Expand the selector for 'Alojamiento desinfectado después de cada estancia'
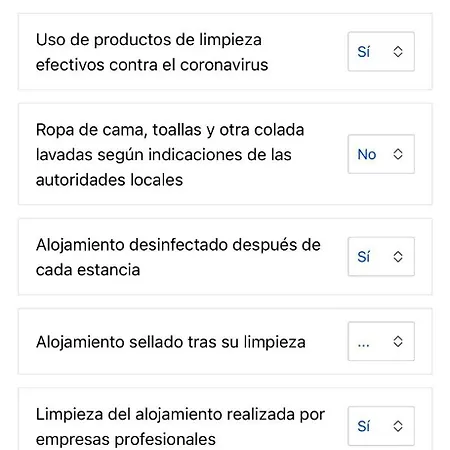The width and height of the screenshot is (450, 450). (381, 257)
